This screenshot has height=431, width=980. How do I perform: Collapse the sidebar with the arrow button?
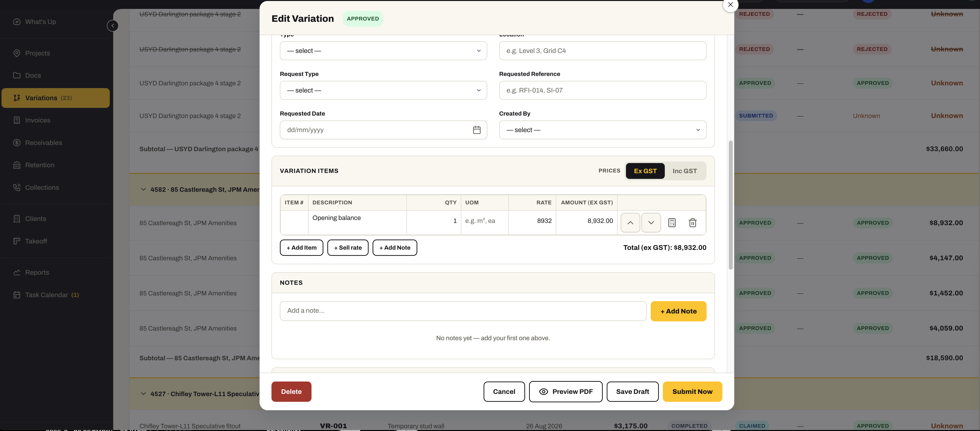pyautogui.click(x=112, y=25)
